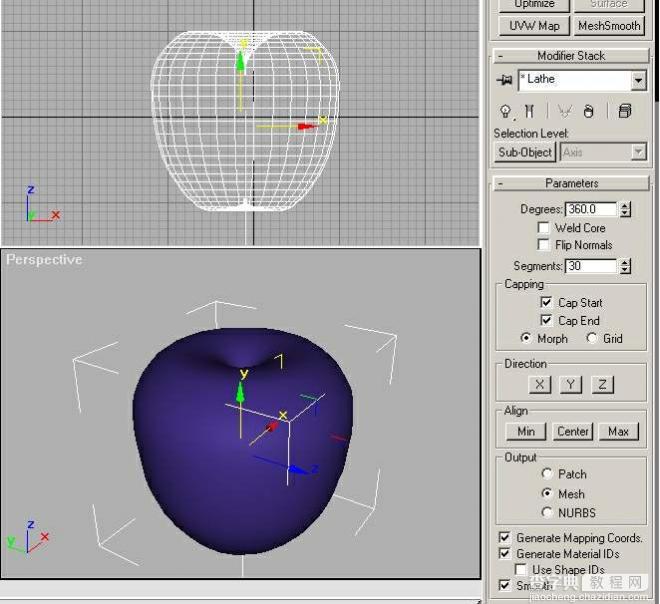Uncheck the Cap Start checkbox
This screenshot has height=604, width=660.
point(546,302)
